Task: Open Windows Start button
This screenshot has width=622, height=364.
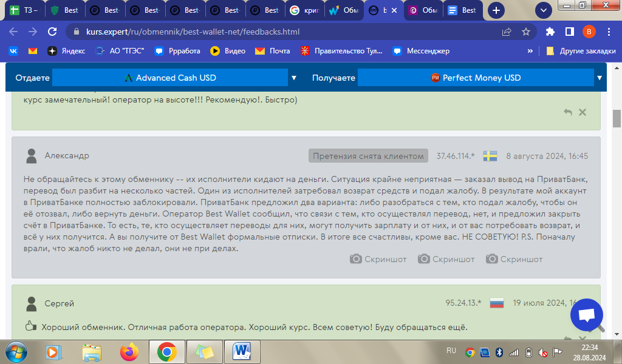Action: point(16,352)
